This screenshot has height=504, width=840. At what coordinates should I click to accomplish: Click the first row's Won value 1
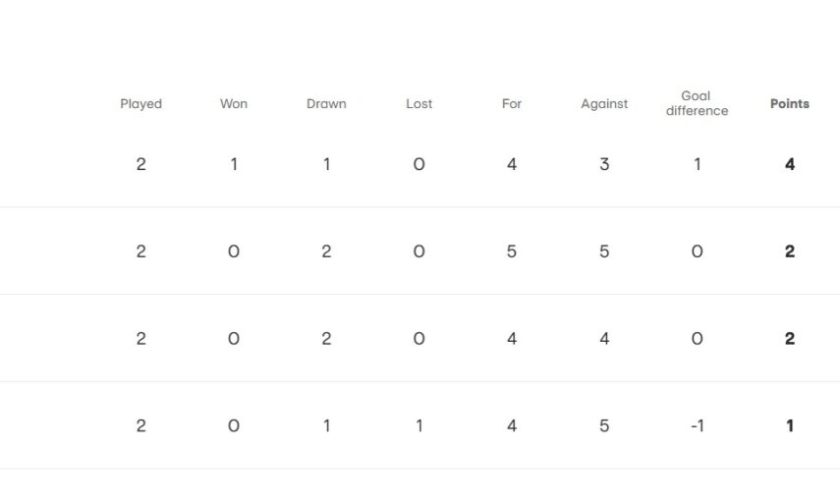[233, 165]
